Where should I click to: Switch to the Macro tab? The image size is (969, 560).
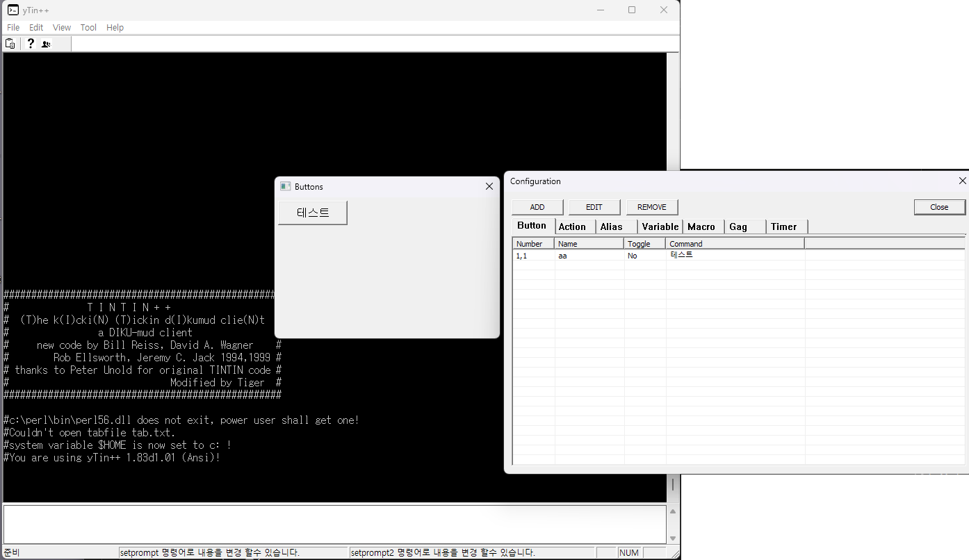[701, 227]
